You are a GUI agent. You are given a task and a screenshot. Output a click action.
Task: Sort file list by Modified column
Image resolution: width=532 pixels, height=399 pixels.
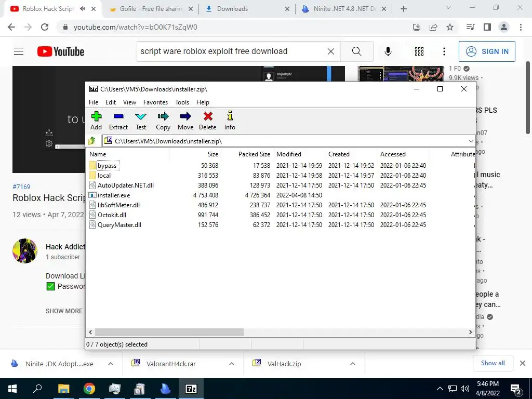pyautogui.click(x=299, y=154)
